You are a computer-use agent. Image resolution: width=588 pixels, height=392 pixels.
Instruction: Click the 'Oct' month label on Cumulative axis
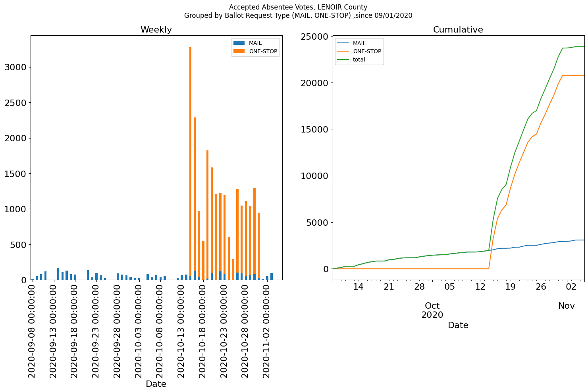[432, 306]
